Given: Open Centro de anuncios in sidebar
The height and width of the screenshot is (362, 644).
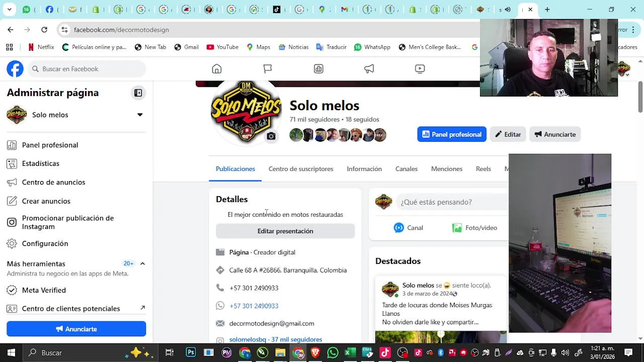Looking at the screenshot, I should coord(76,182).
